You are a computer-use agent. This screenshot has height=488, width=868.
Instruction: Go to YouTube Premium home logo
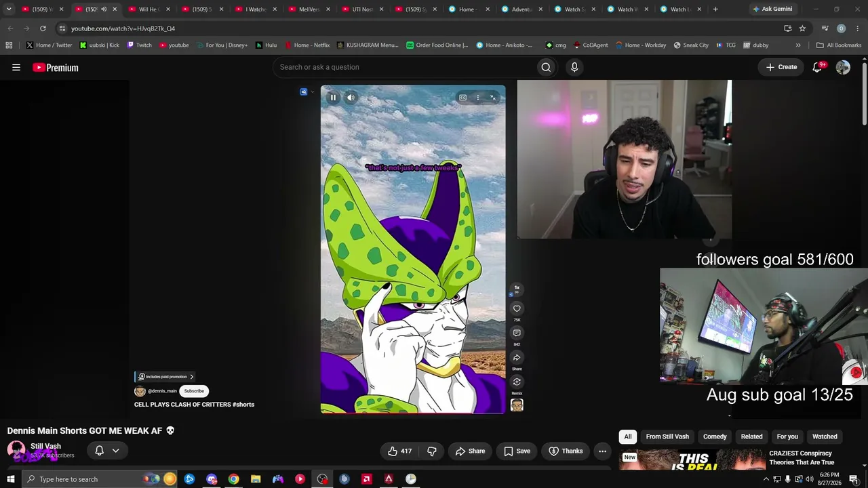pos(56,68)
